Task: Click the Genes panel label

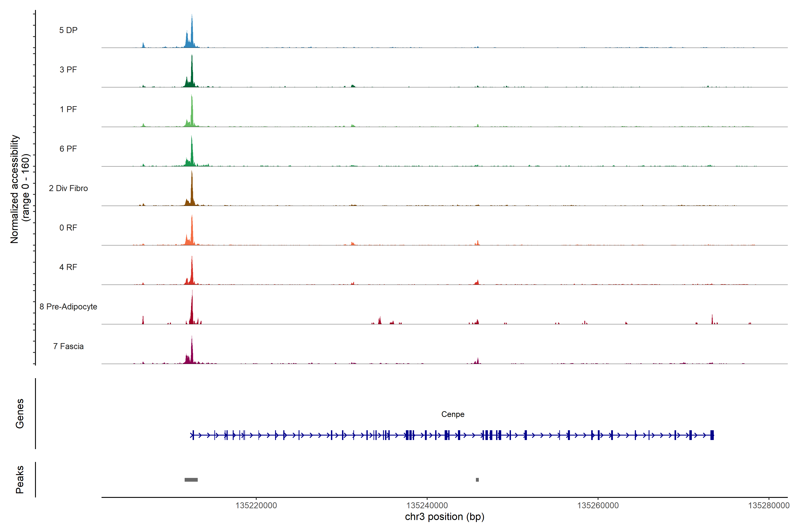Action: tap(20, 414)
